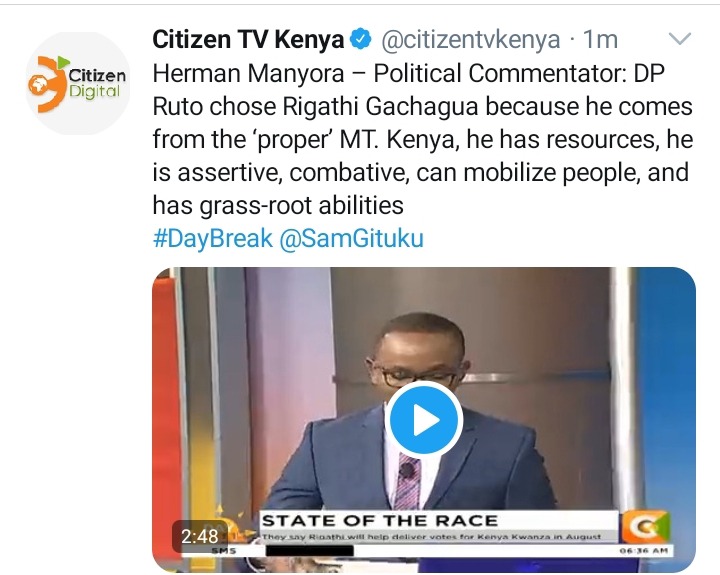Open Citizen TV Kenya display name
Viewport: 720px width, 575px height.
[x=248, y=39]
